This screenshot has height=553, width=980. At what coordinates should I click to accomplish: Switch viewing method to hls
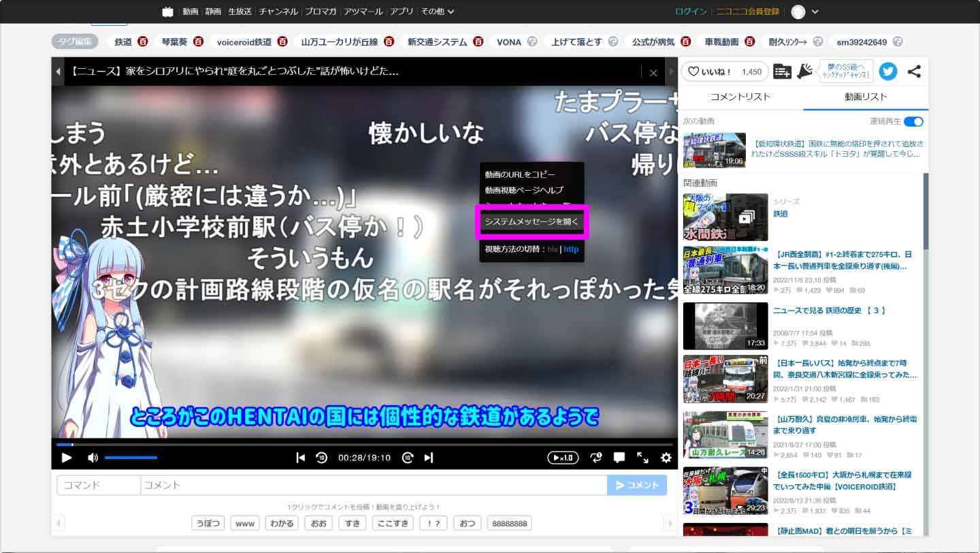553,249
